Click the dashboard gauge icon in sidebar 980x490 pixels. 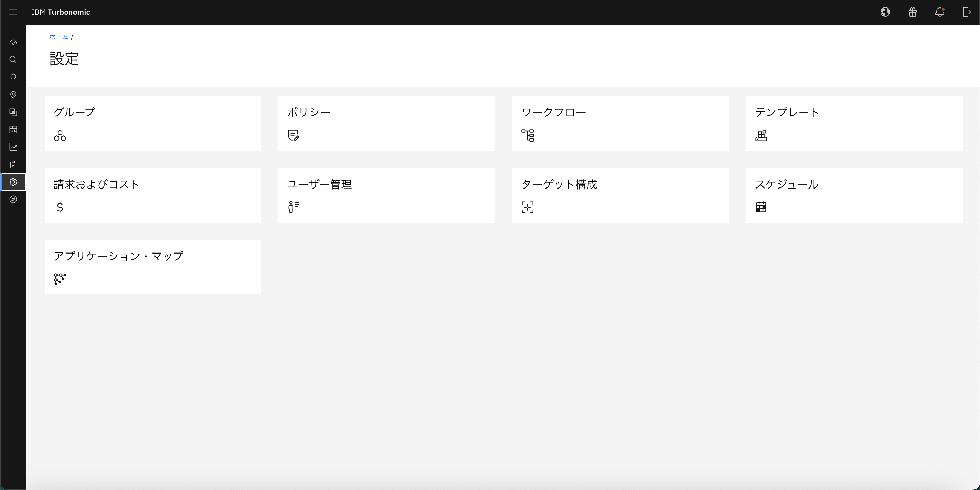tap(13, 42)
